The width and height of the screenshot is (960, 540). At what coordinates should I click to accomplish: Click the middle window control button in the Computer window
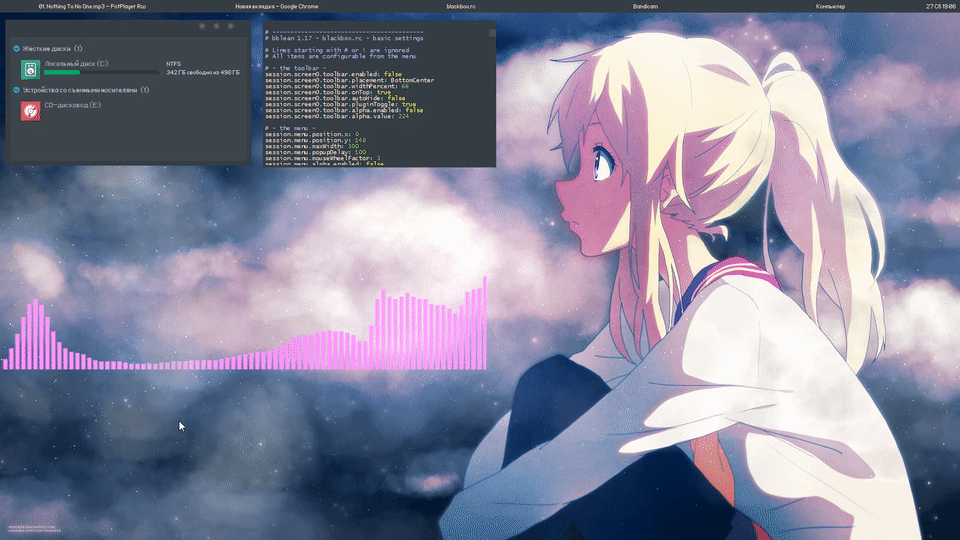click(x=216, y=26)
